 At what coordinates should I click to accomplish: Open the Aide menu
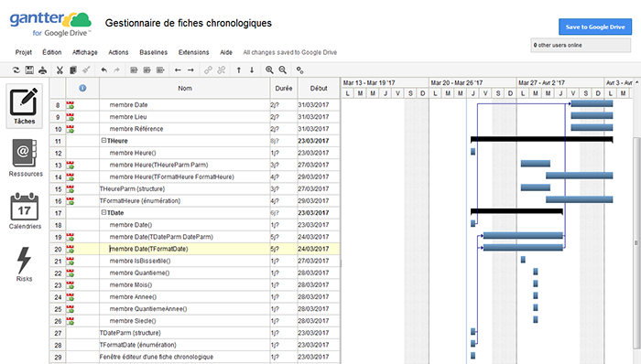point(226,52)
